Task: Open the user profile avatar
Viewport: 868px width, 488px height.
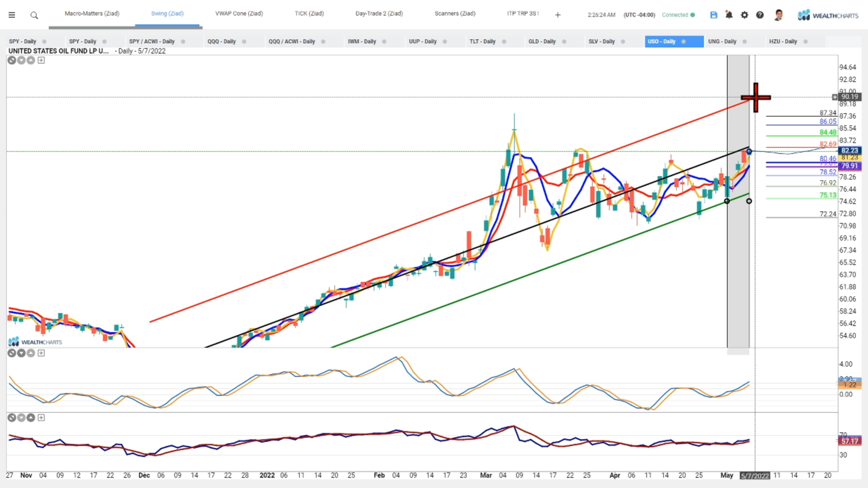Action: coord(778,15)
